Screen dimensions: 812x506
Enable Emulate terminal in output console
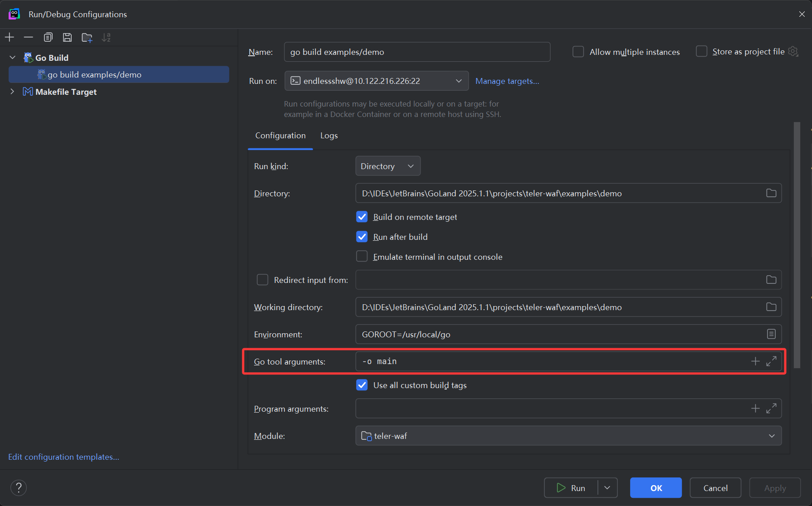click(362, 257)
